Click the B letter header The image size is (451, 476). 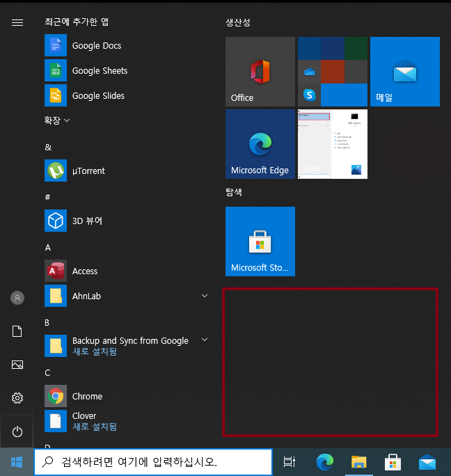click(47, 322)
